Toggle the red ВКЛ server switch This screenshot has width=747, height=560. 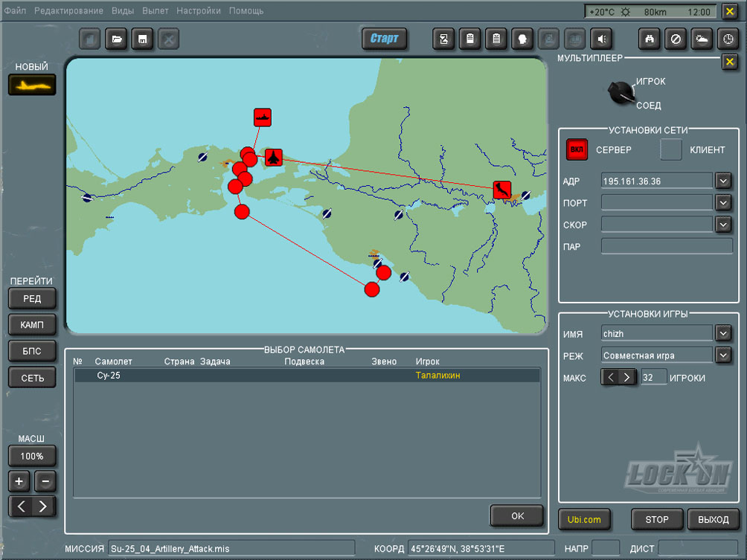pos(577,149)
